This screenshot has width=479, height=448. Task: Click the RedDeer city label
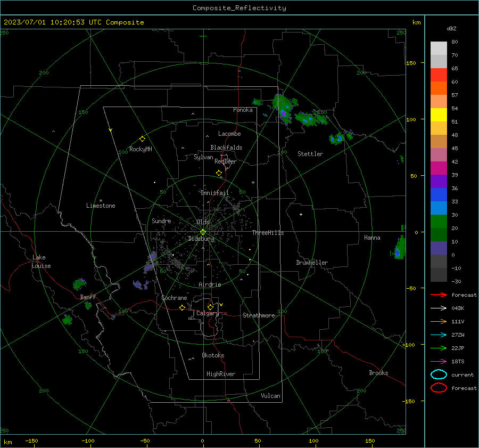pyautogui.click(x=226, y=161)
